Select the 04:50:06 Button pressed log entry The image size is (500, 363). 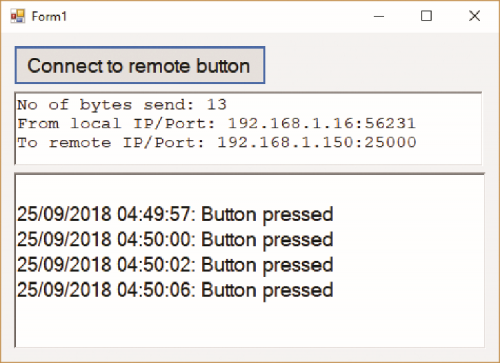(175, 290)
